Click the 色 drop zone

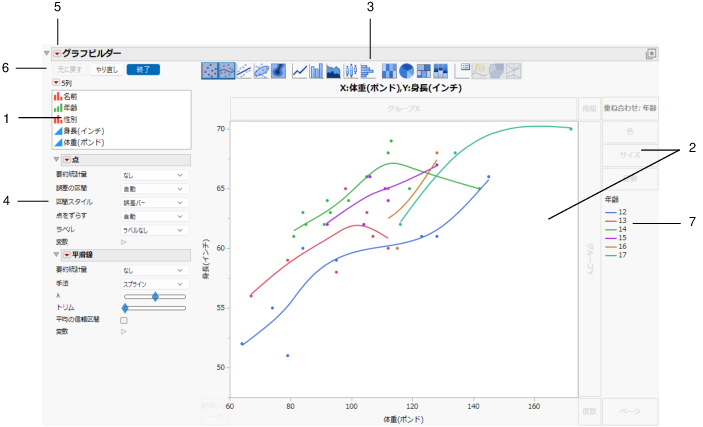(630, 132)
